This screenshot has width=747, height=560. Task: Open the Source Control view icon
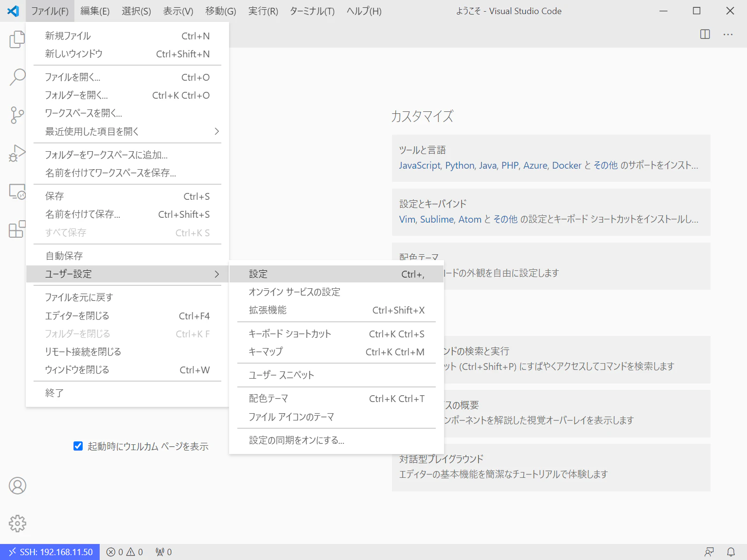[x=17, y=115]
